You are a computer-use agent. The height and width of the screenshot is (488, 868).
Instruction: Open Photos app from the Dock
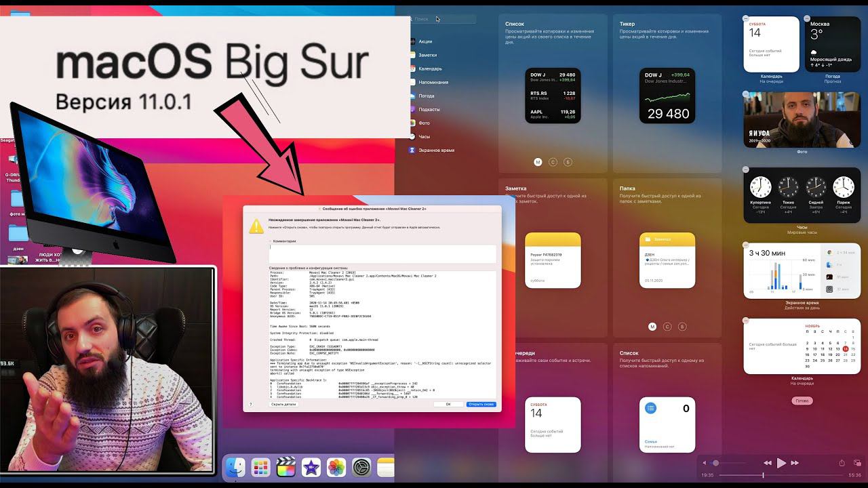pyautogui.click(x=336, y=467)
